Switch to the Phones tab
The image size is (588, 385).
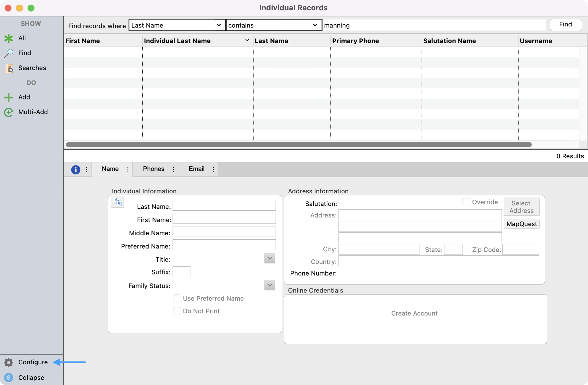point(154,169)
